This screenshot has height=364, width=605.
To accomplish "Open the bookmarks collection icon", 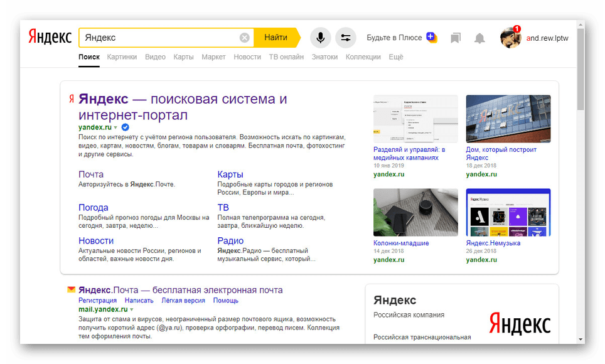I will click(456, 38).
